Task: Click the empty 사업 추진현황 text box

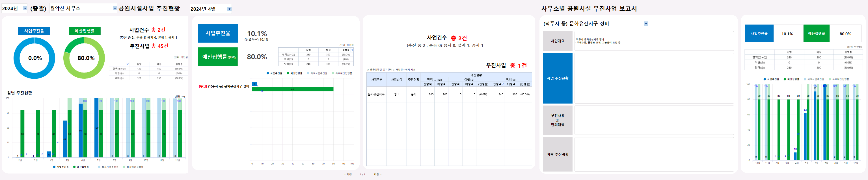Action: coord(654,78)
